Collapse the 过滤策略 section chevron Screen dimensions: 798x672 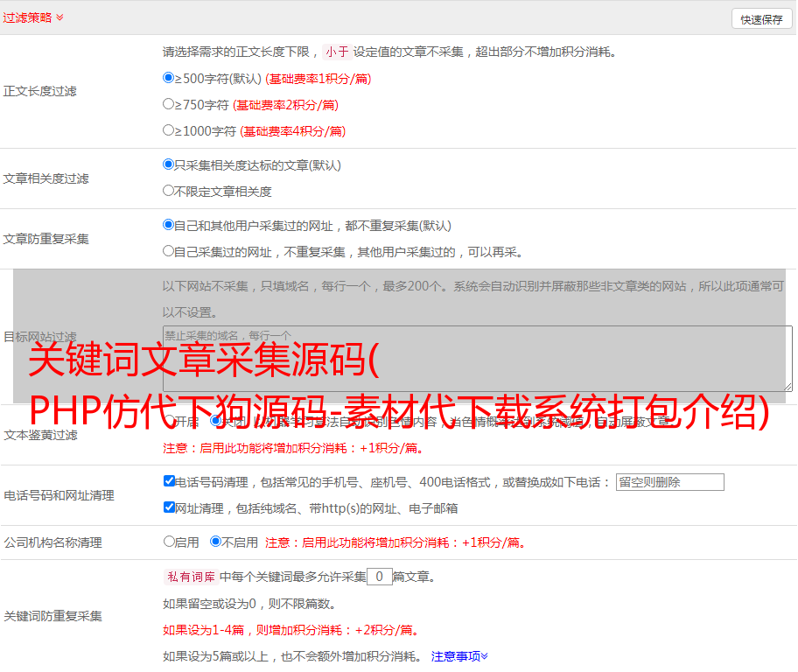coord(59,17)
